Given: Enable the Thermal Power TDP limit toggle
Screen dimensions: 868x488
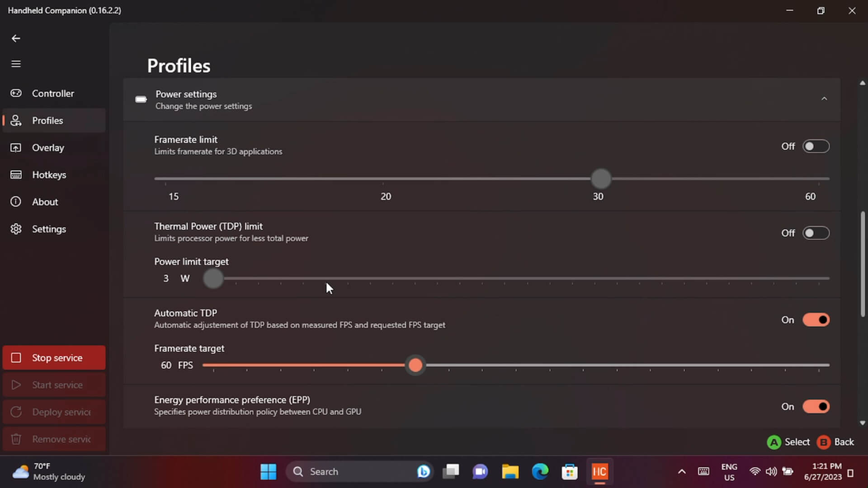Looking at the screenshot, I should (x=817, y=233).
